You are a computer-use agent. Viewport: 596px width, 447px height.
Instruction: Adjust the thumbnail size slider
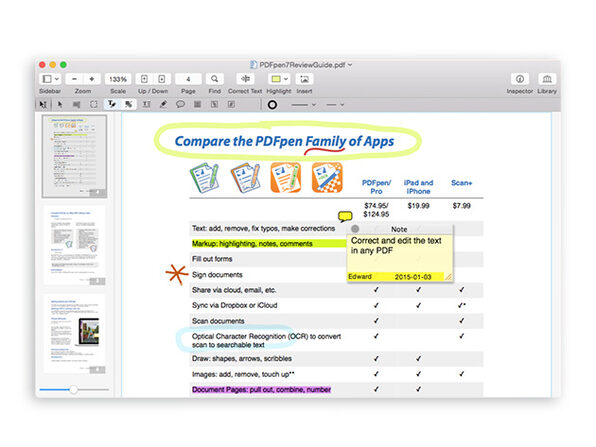click(x=74, y=390)
